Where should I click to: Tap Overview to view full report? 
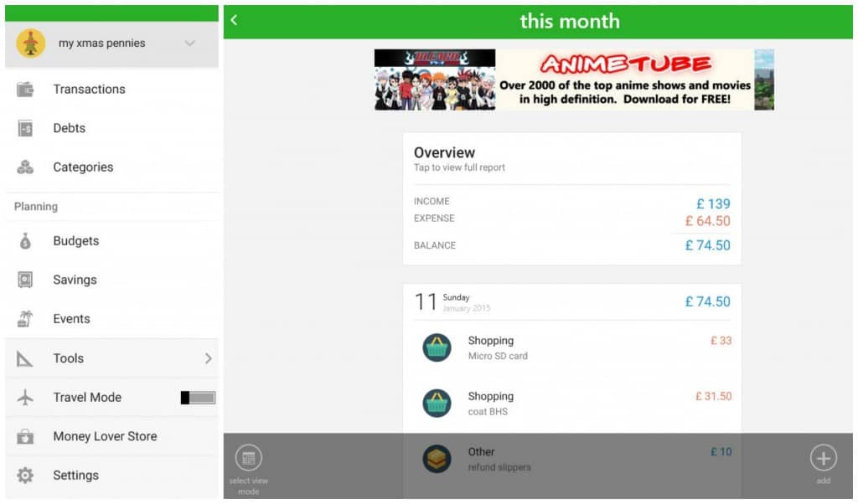pos(571,158)
